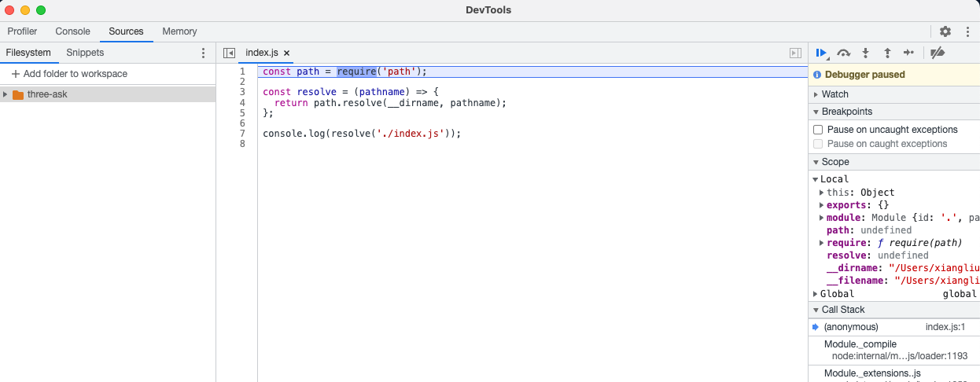Click the index.js:1 location link
Screen dimensions: 980x382
coord(945,327)
